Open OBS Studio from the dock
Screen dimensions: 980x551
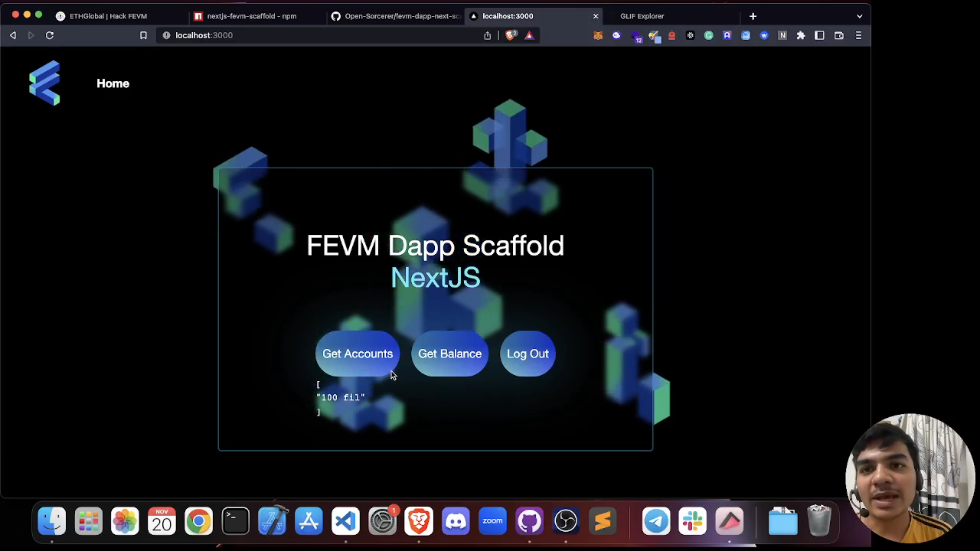(566, 521)
